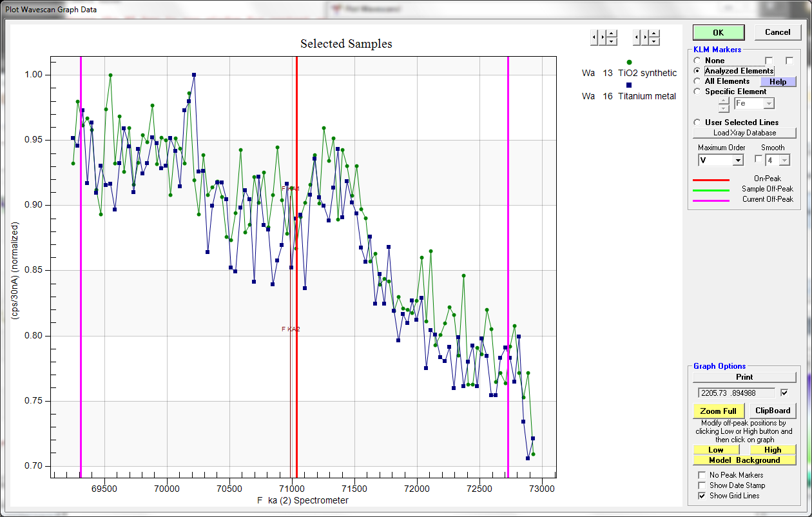Select the None KLM markers option

click(697, 61)
